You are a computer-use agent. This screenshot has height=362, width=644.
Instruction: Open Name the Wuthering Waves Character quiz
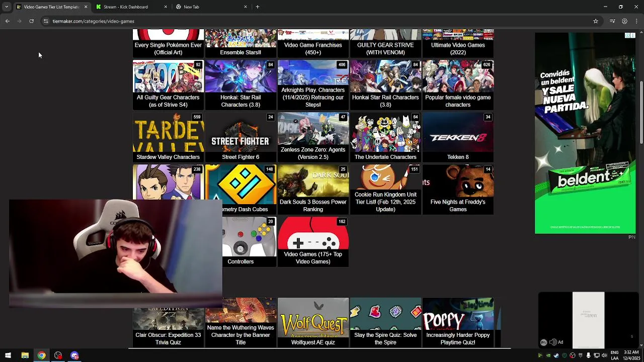tap(240, 322)
